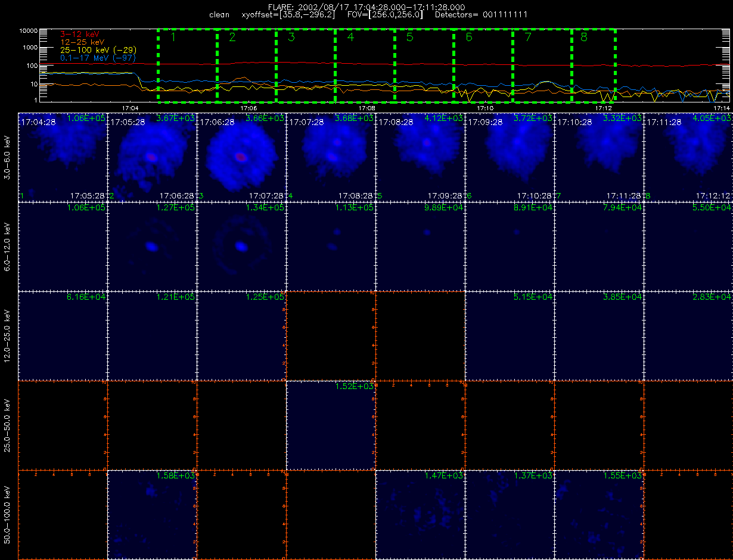Pick the 3.0-6.0 keV image starting 17:07:28
Screen dimensions: 733x560
(x=331, y=157)
